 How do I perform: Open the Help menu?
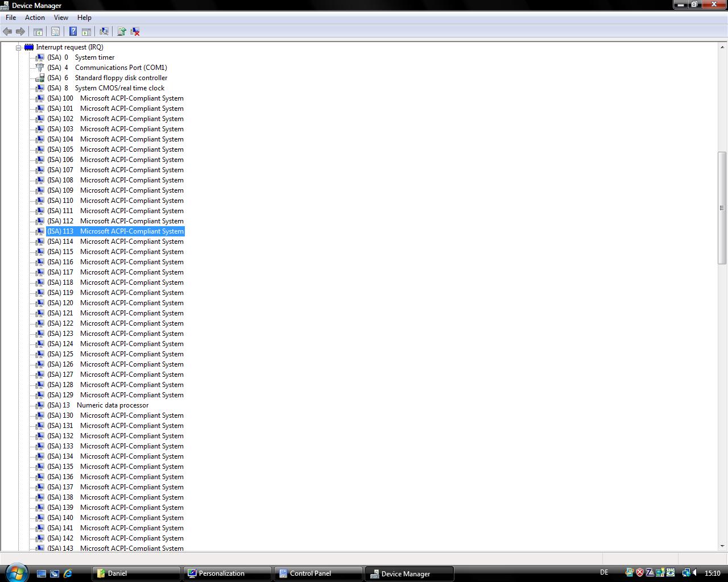click(x=84, y=18)
